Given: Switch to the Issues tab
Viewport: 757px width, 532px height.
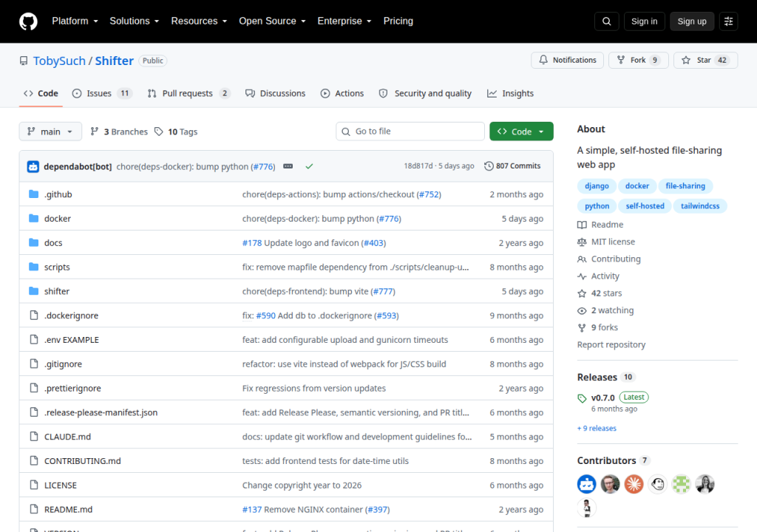Looking at the screenshot, I should [x=102, y=93].
